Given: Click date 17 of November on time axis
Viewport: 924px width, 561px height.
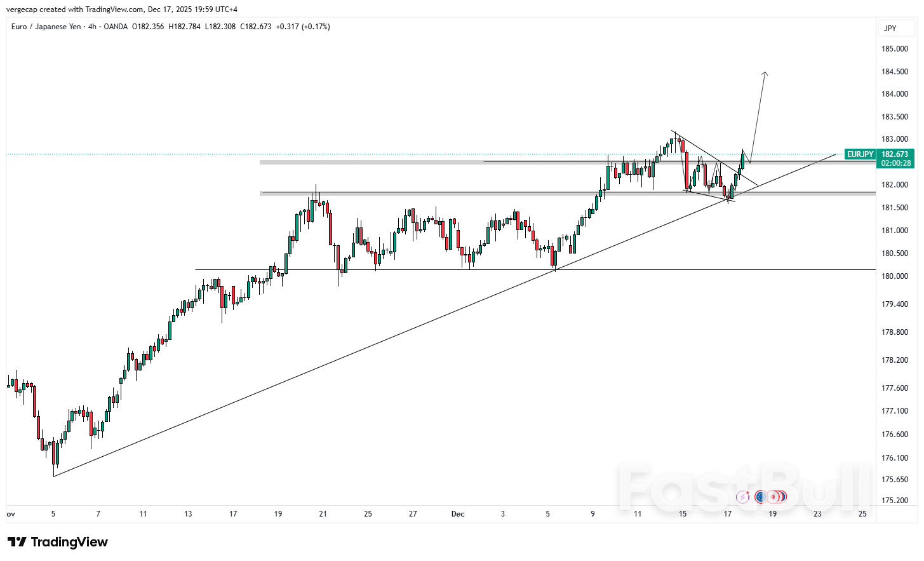Looking at the screenshot, I should coord(233,514).
